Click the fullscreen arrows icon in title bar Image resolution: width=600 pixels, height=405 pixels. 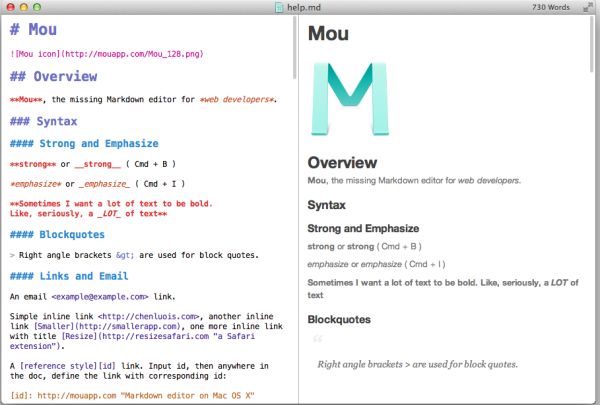point(588,7)
